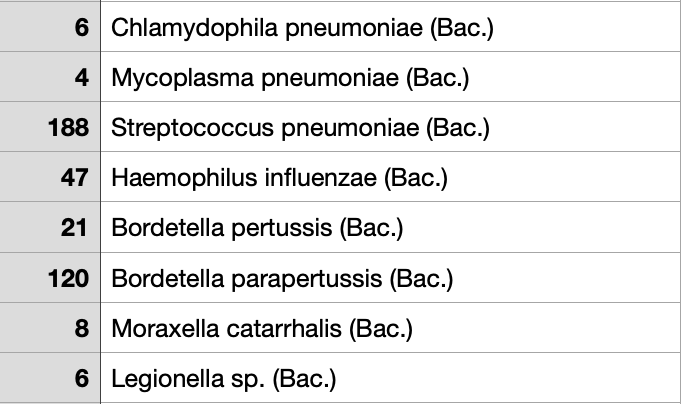Click empty space right of Legionella sp. text

point(508,378)
